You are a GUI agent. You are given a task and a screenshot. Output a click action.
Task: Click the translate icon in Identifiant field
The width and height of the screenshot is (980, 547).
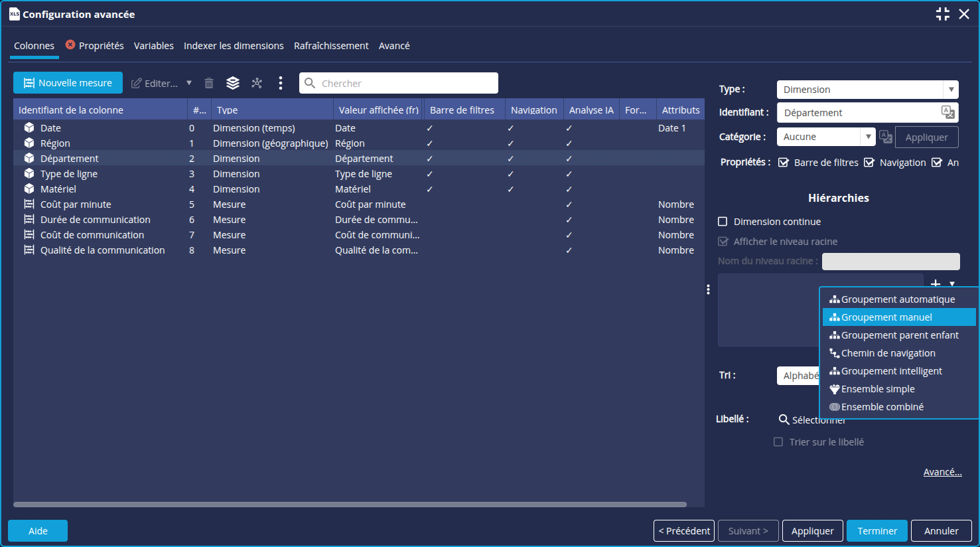(x=947, y=112)
